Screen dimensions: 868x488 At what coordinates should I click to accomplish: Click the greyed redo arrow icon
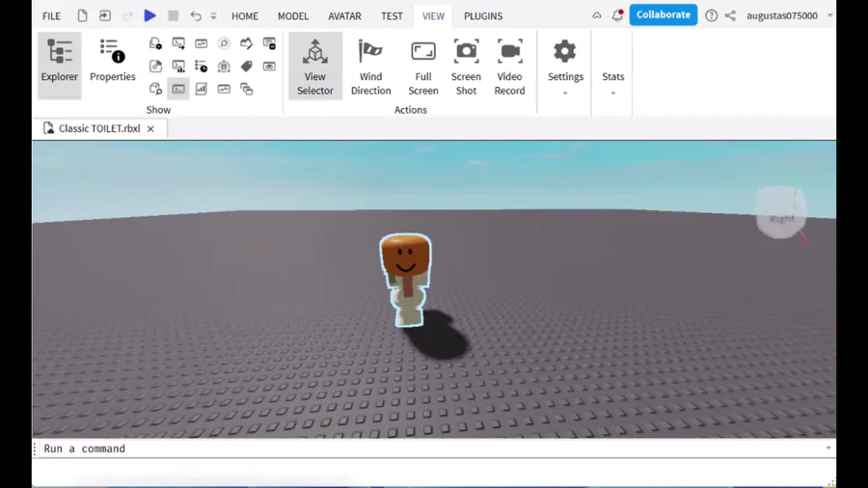click(x=128, y=16)
